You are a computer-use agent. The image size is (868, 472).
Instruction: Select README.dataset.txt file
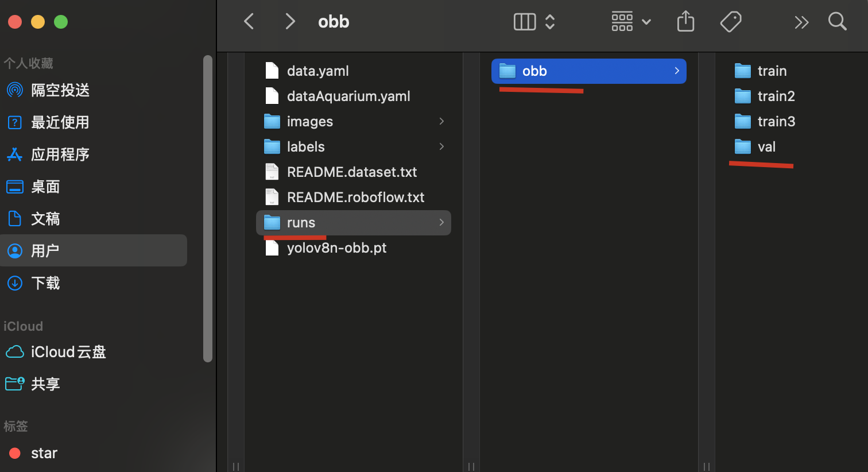click(353, 172)
